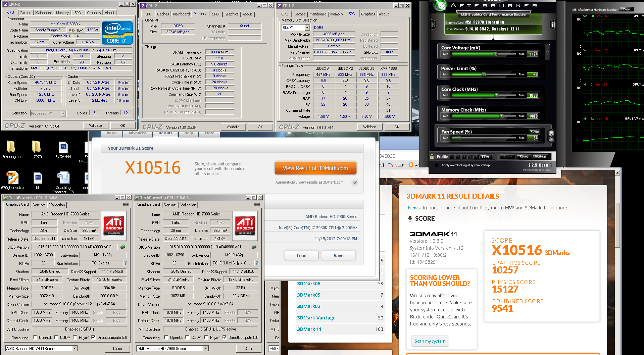
Task: Toggle DirectCompute 5.0 checkbox in left GPU-Z
Action: (93, 337)
